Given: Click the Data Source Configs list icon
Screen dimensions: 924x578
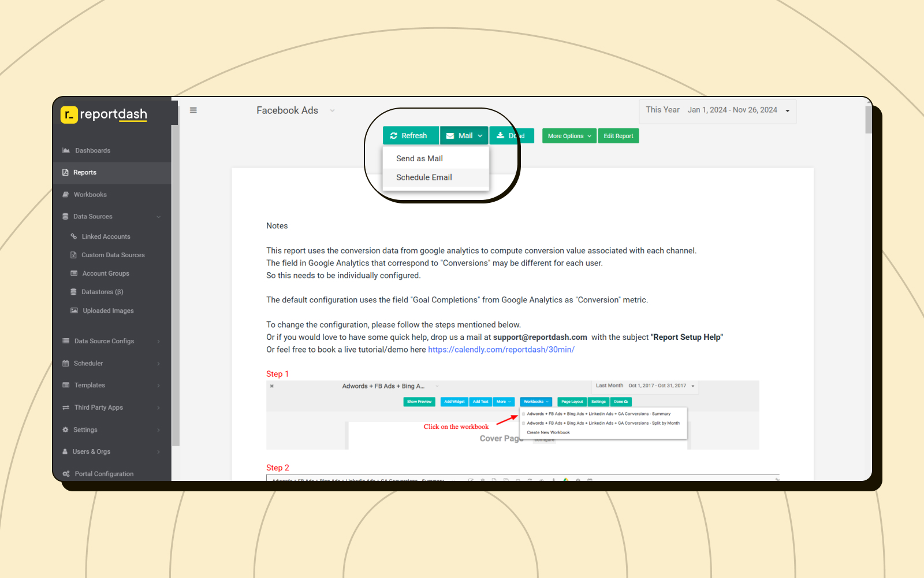Looking at the screenshot, I should (x=66, y=341).
